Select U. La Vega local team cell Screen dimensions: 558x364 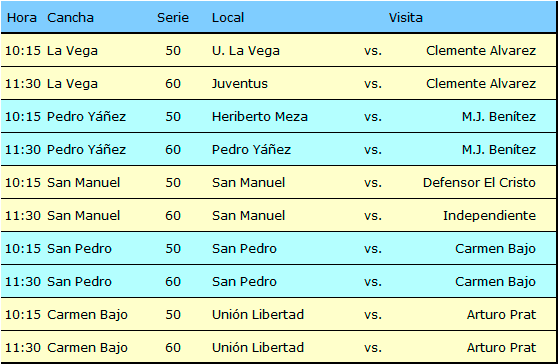click(x=246, y=51)
